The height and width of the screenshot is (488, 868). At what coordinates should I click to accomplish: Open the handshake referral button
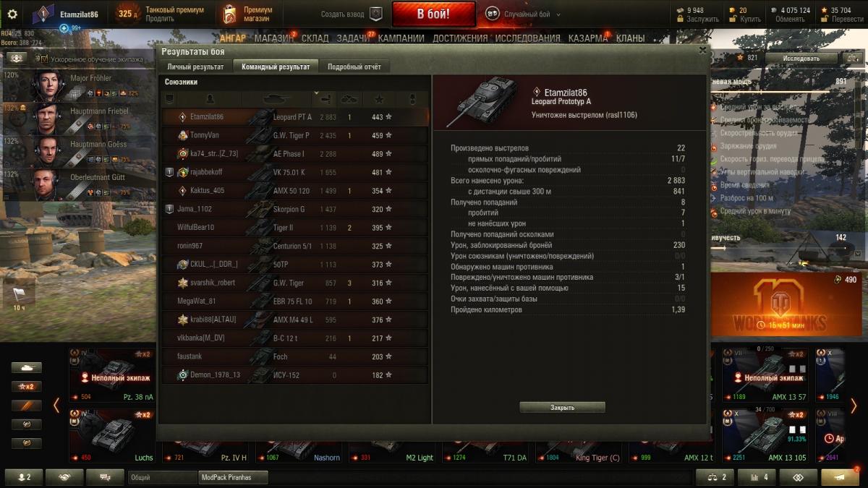point(64,477)
